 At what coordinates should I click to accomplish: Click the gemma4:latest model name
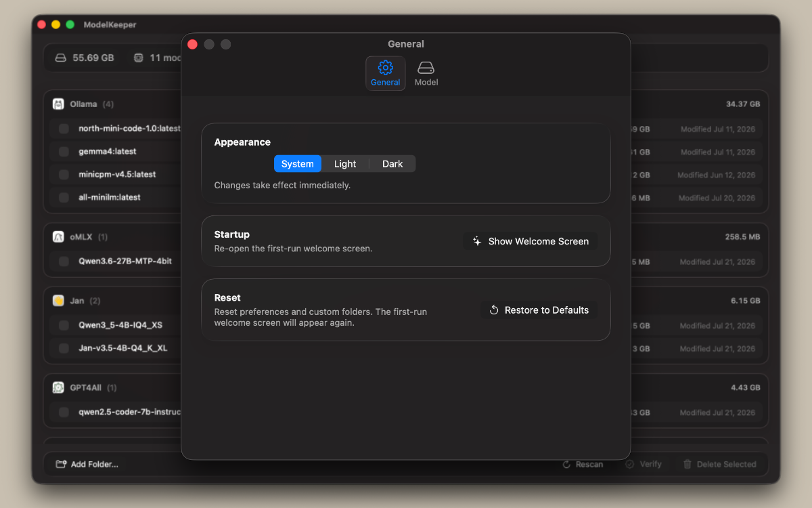(x=108, y=152)
